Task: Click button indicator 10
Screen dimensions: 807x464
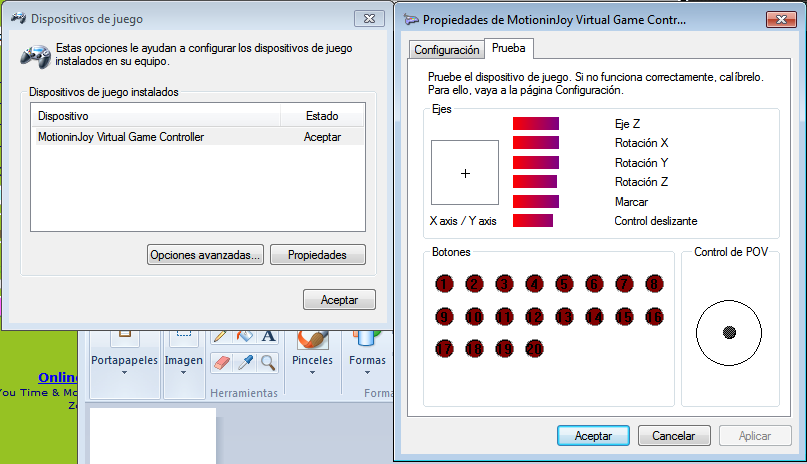Action: click(x=474, y=316)
